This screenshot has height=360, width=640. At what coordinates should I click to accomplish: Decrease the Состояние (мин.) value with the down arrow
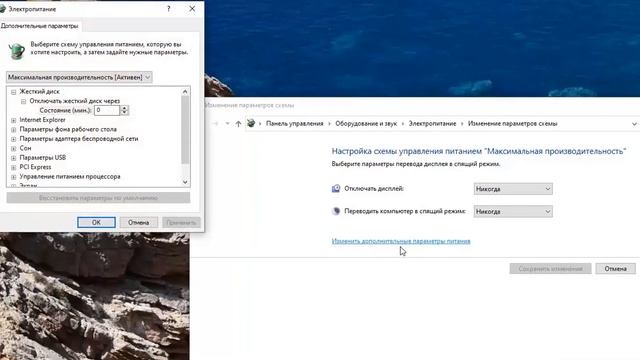(124, 113)
